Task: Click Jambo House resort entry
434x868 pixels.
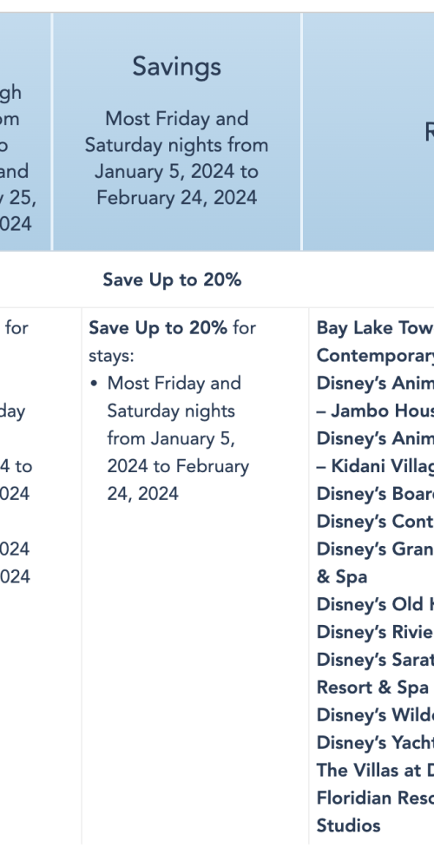Action: point(375,411)
